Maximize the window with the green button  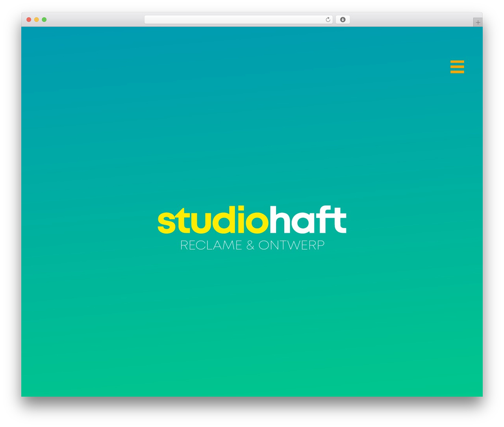coord(44,20)
